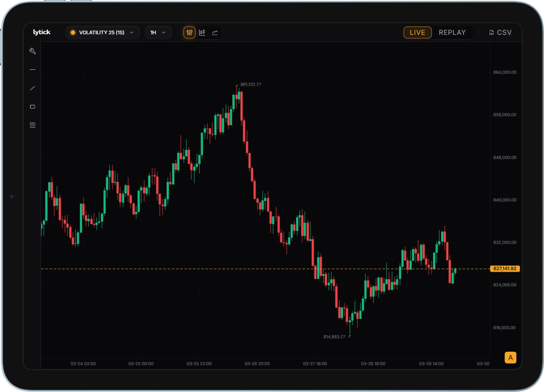The height and width of the screenshot is (392, 544).
Task: Click the 814,883.77 low price marker
Action: pos(334,337)
